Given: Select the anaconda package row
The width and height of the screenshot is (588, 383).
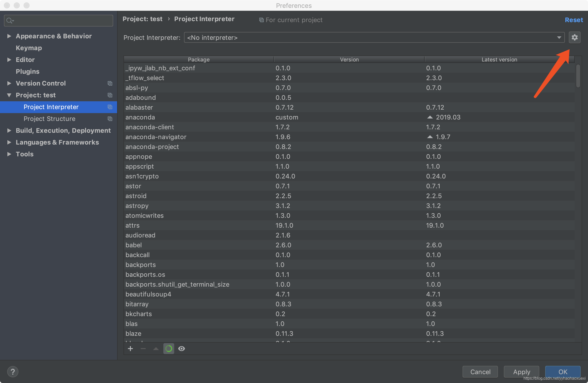Looking at the screenshot, I should point(349,117).
